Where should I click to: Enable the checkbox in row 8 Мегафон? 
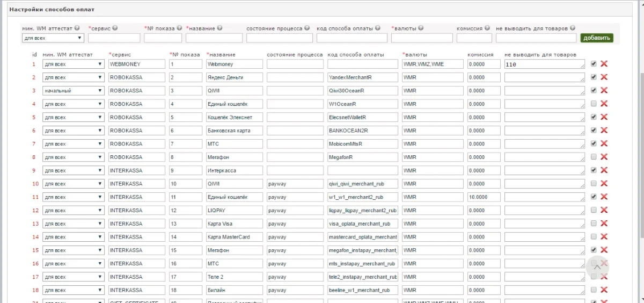594,157
